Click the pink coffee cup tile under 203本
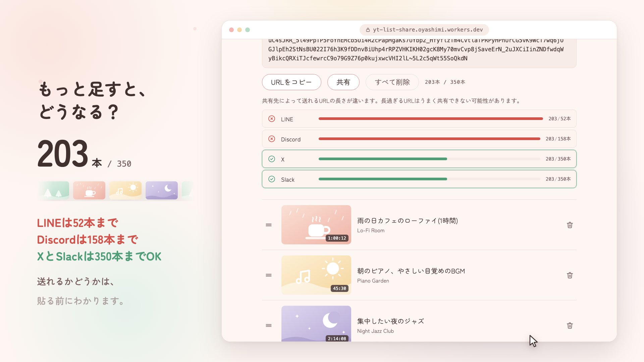This screenshot has width=644, height=362. (89, 190)
